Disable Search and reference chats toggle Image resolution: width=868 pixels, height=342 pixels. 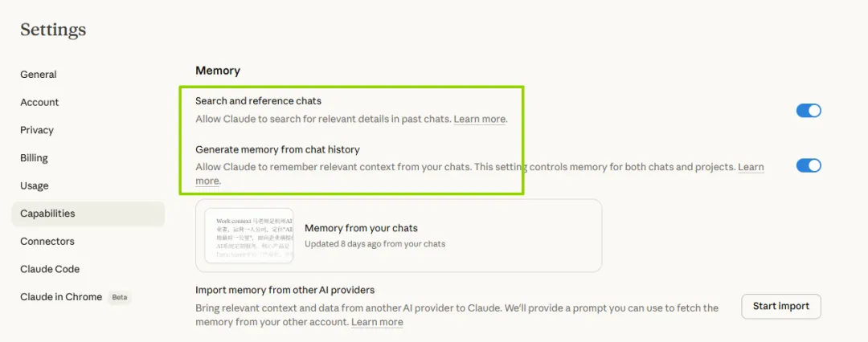click(809, 111)
